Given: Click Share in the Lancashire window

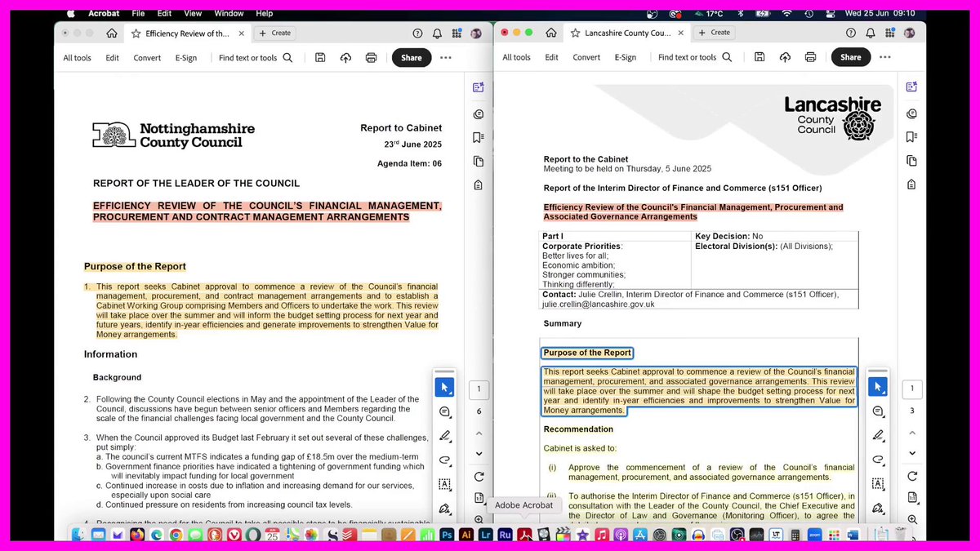Looking at the screenshot, I should click(851, 56).
